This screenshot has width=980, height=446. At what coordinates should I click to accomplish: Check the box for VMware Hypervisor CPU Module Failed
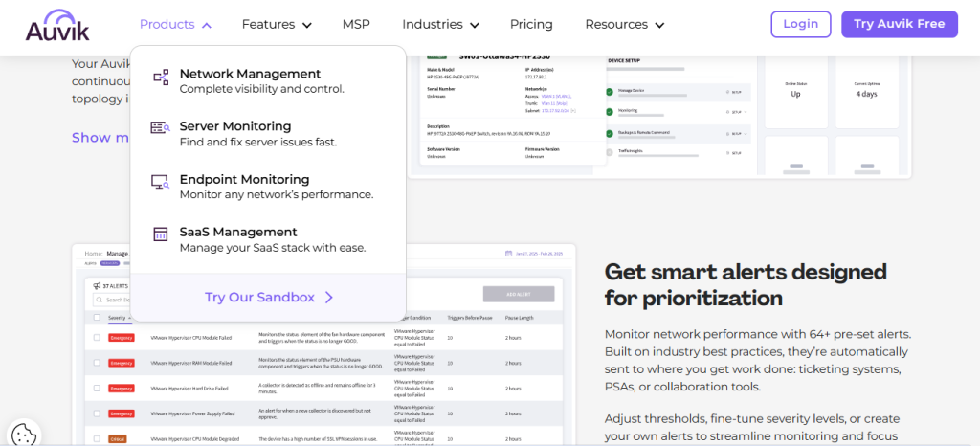pyautogui.click(x=97, y=337)
